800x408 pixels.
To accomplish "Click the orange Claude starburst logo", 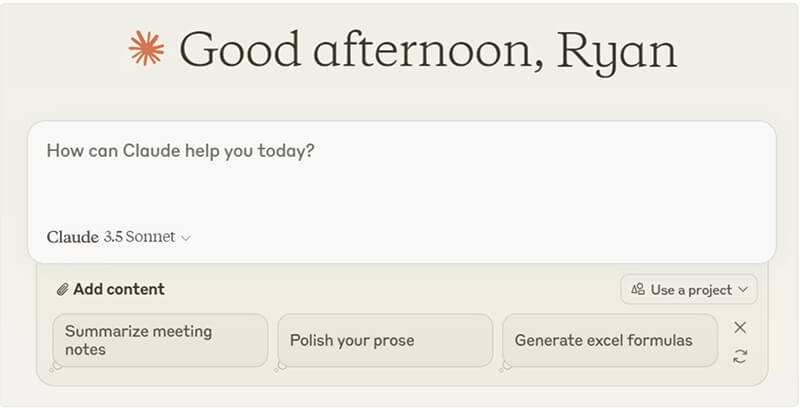I will tap(146, 48).
